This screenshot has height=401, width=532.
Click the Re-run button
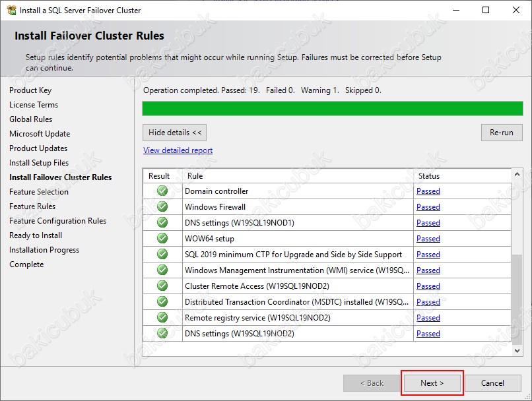click(x=502, y=133)
